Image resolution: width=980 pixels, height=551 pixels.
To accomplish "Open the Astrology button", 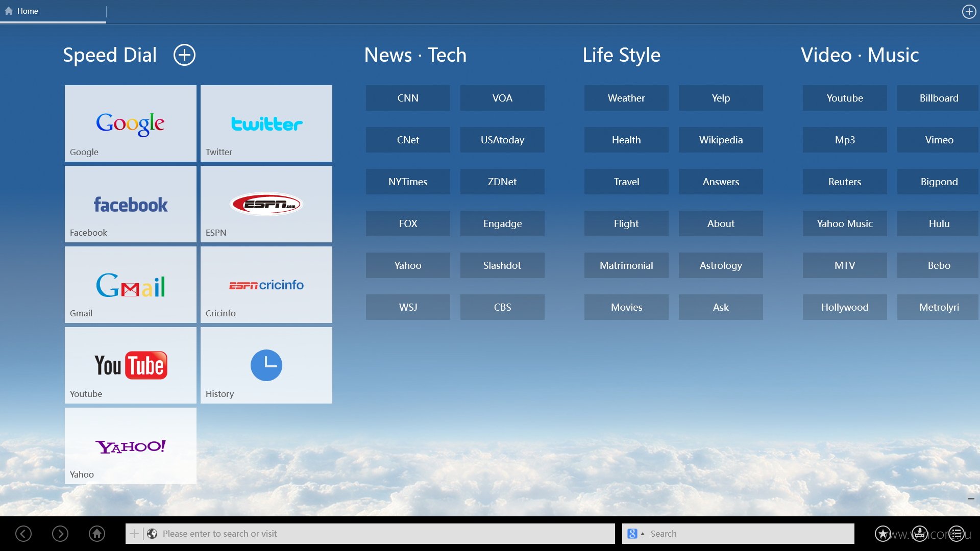I will [x=721, y=265].
